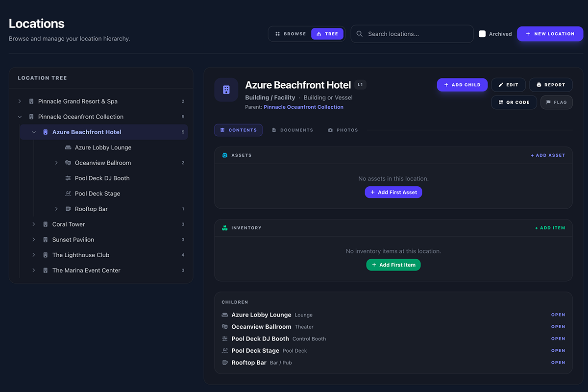Click the large building icon beside the hotel title
The height and width of the screenshot is (392, 588).
click(226, 90)
